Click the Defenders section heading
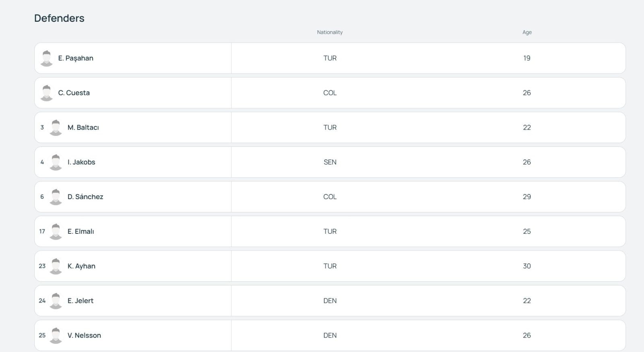This screenshot has height=352, width=644. click(x=59, y=18)
